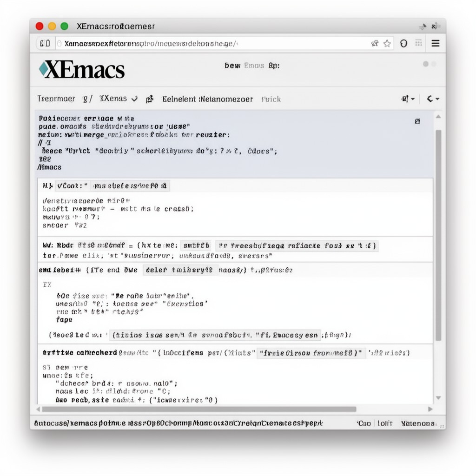Click the XEmacs logo
The image size is (476, 476).
pos(82,70)
